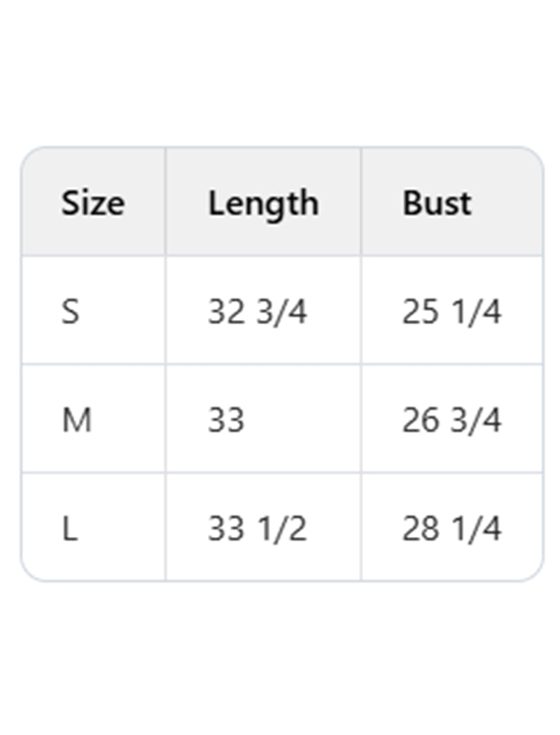Select the S size cell
Image resolution: width=560 pixels, height=735 pixels.
(x=71, y=311)
